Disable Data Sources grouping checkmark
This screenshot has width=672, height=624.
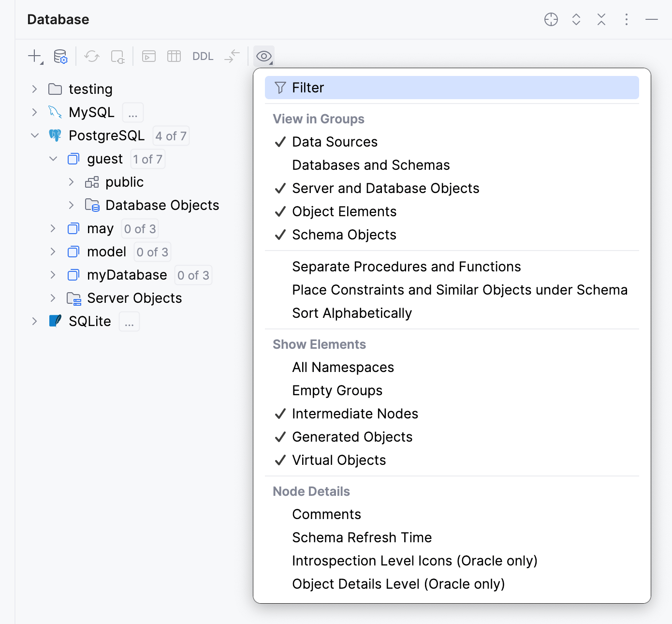pos(334,142)
